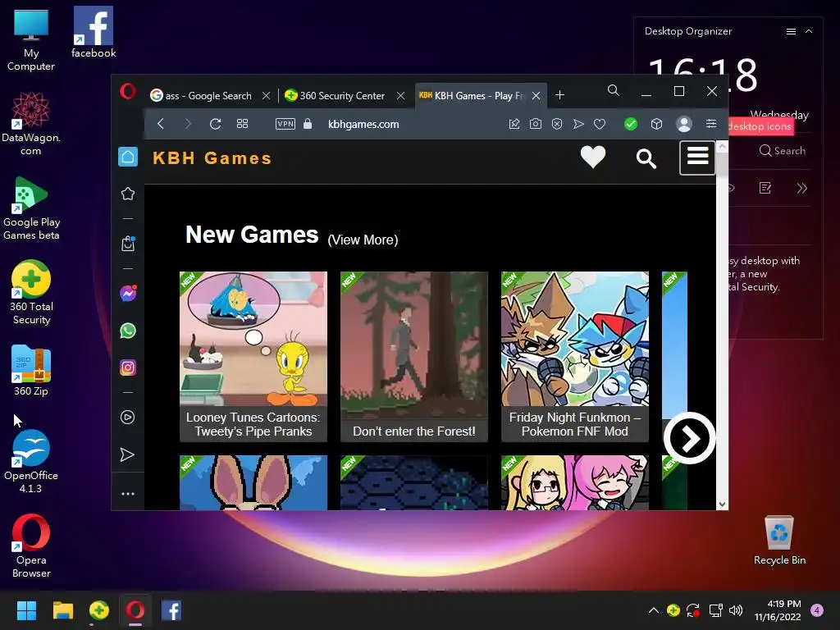Go back using the browser back arrow

(161, 125)
